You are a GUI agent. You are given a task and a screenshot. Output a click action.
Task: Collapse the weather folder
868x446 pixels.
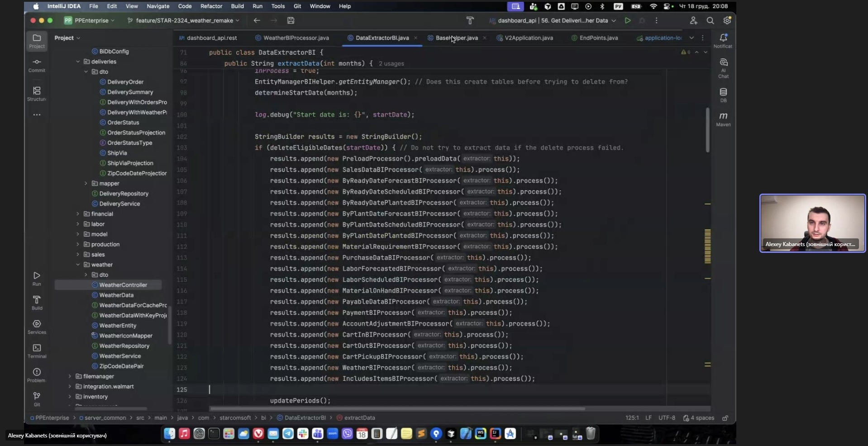tap(78, 265)
